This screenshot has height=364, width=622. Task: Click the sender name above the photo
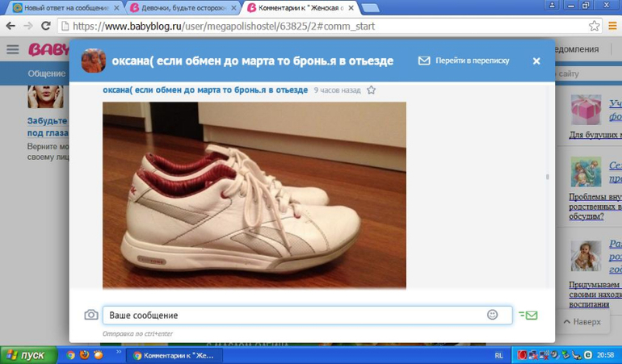click(205, 90)
